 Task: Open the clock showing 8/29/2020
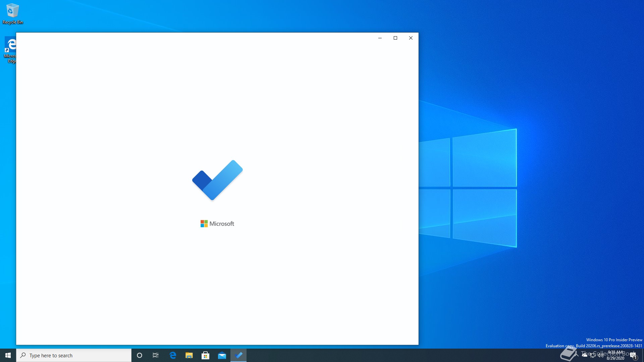point(615,355)
